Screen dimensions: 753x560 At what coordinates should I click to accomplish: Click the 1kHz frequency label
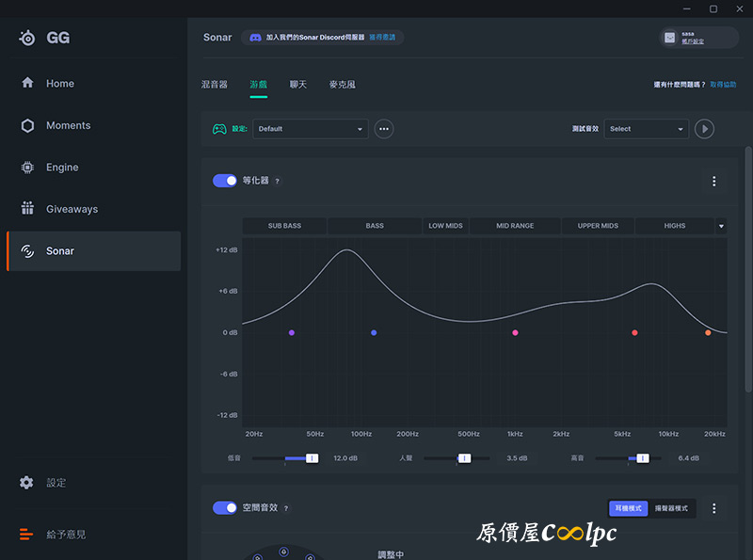515,434
